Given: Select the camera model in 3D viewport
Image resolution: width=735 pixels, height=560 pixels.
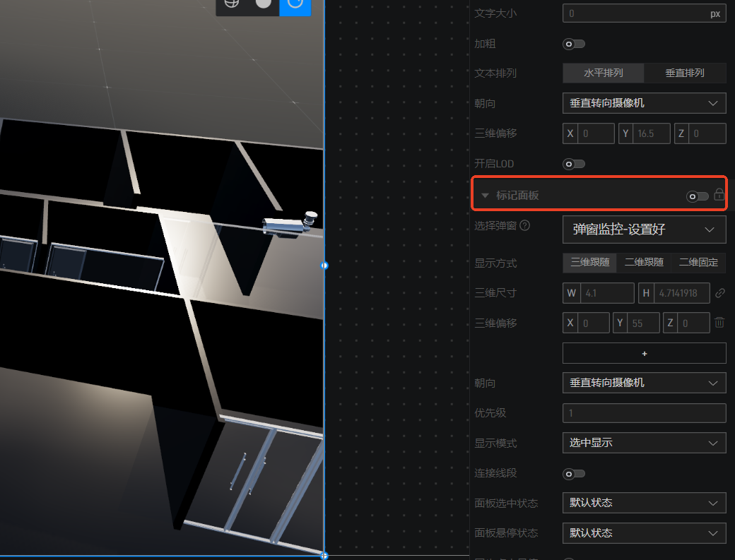Looking at the screenshot, I should [x=289, y=224].
